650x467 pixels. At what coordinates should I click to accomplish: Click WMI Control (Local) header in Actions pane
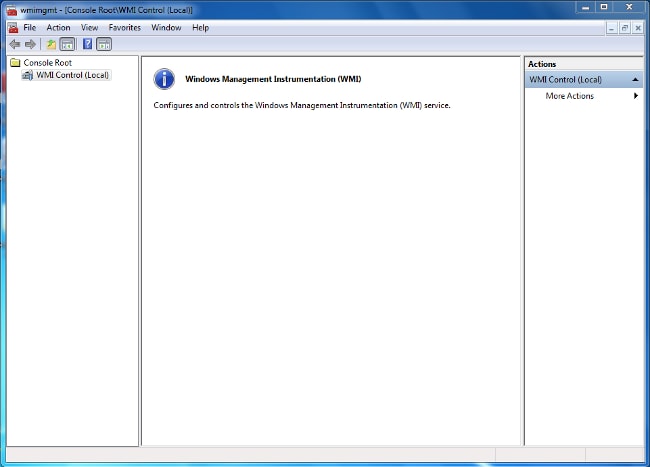pos(584,80)
